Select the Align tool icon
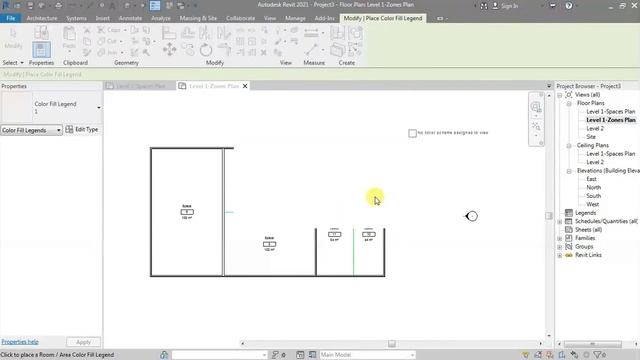 pyautogui.click(x=169, y=33)
